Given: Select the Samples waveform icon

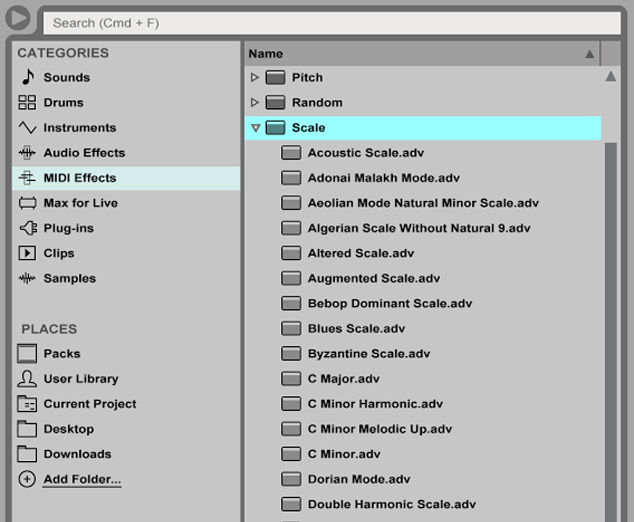Looking at the screenshot, I should coord(27,278).
